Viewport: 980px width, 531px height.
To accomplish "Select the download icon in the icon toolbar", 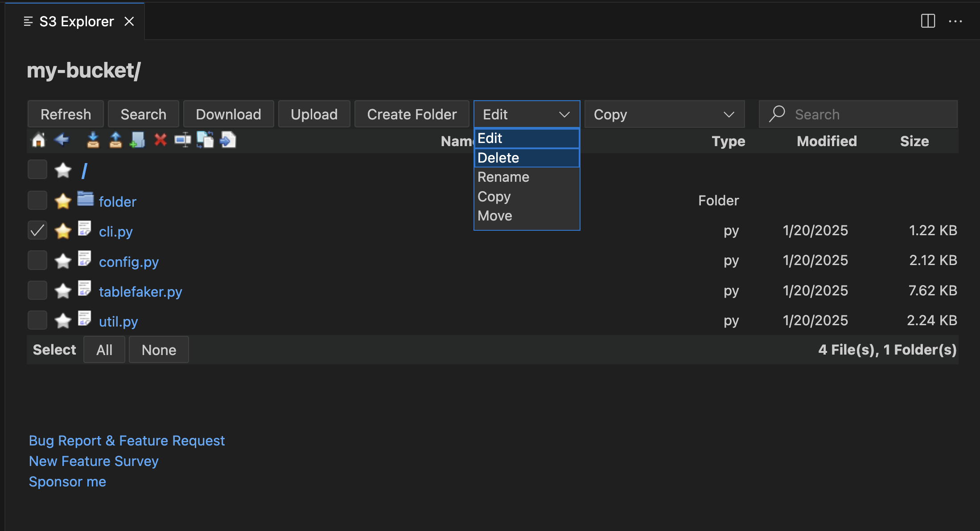I will click(93, 140).
